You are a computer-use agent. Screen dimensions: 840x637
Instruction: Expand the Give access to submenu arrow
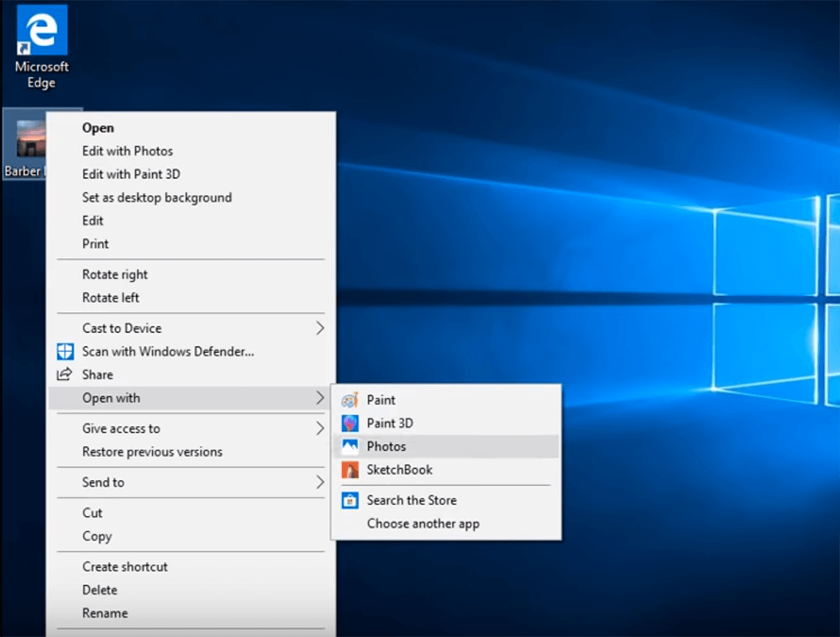[319, 429]
